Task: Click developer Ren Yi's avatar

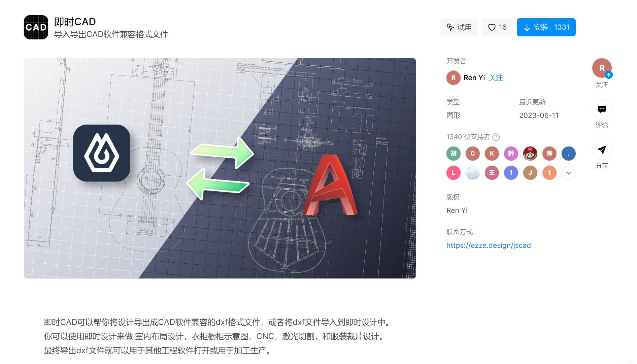Action: [453, 78]
